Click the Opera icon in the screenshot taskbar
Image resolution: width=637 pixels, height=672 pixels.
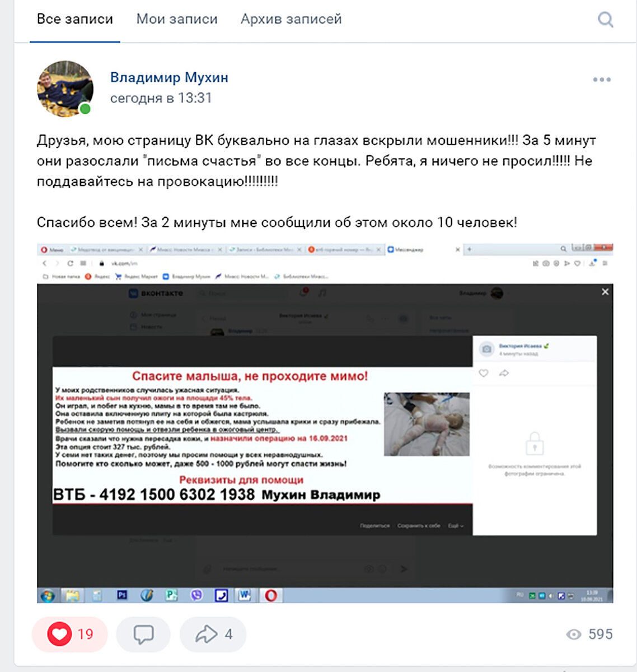click(x=271, y=595)
